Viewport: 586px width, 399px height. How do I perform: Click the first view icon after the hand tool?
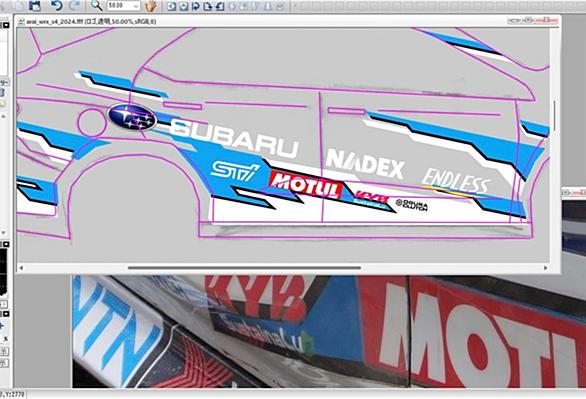172,6
